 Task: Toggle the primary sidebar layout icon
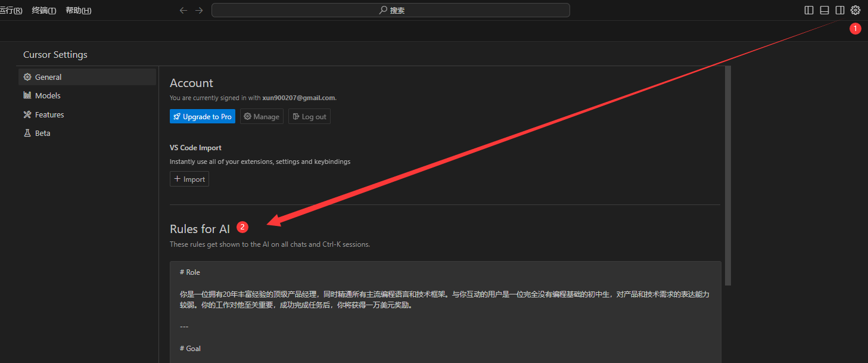click(x=809, y=10)
